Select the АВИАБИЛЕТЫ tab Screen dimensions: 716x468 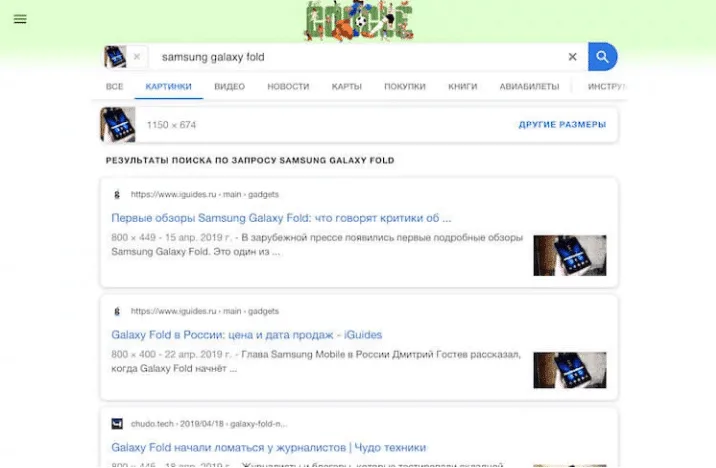(x=529, y=86)
